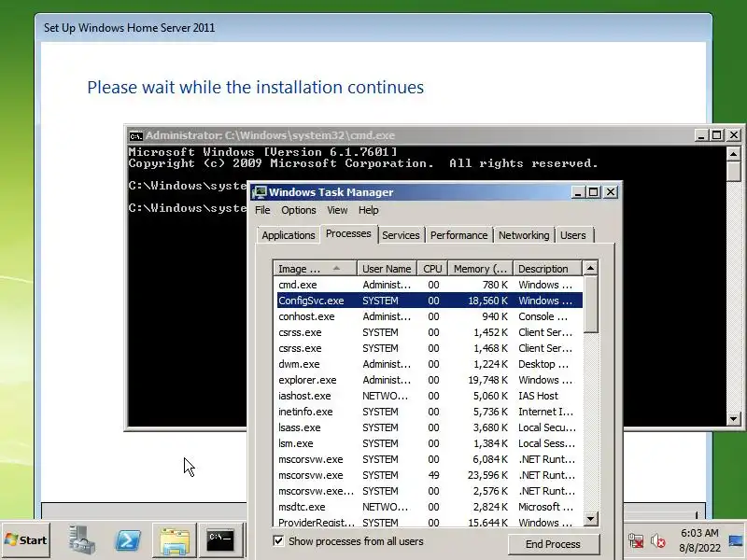Maximize the Windows Task Manager window
The width and height of the screenshot is (747, 560).
tap(594, 192)
